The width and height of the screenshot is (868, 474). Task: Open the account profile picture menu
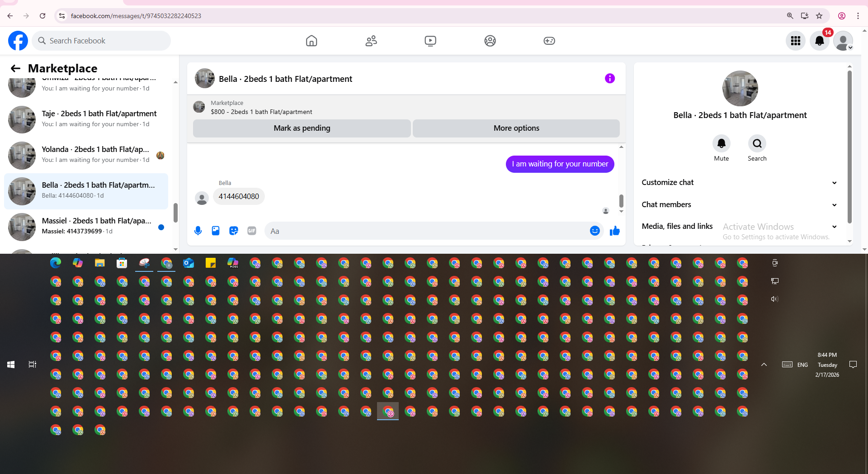(843, 41)
